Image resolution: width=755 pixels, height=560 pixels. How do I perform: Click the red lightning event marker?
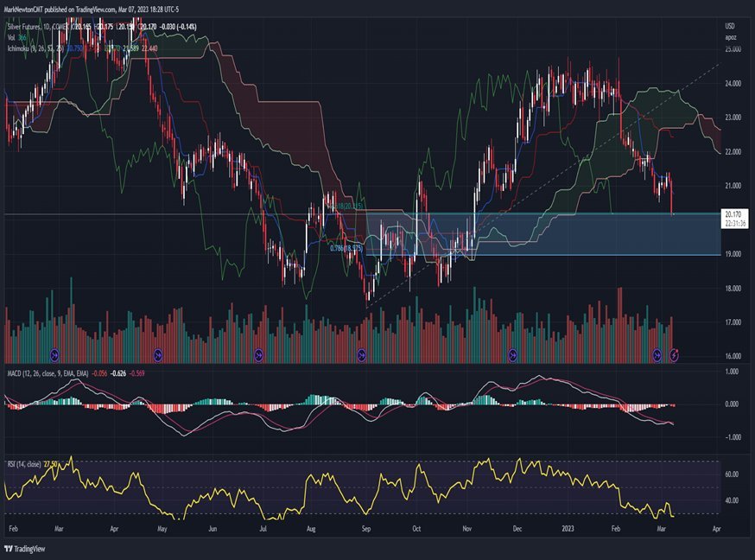[676, 354]
